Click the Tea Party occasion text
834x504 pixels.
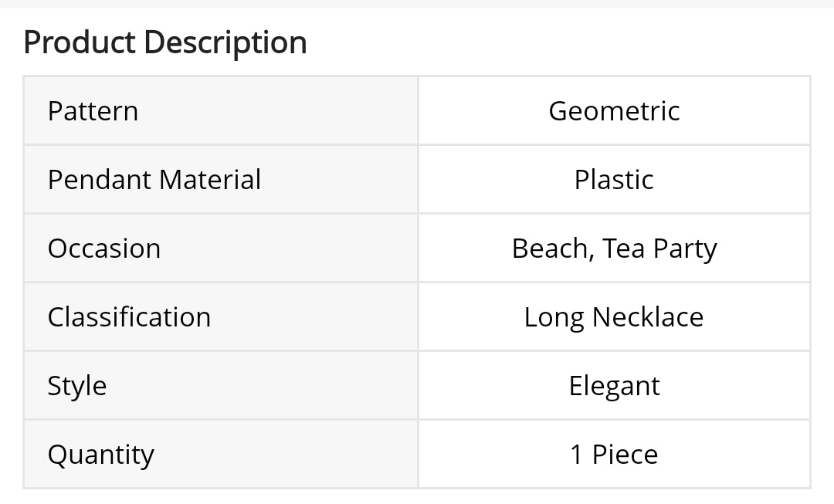click(x=660, y=249)
